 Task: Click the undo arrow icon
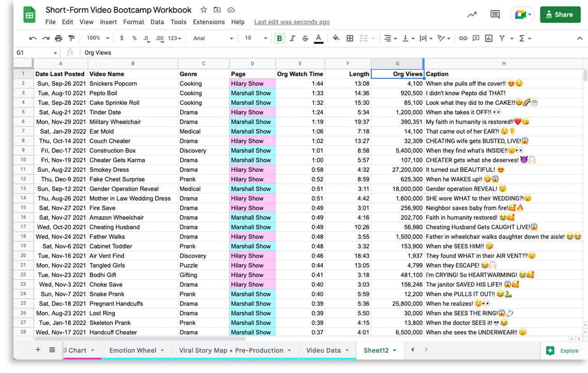(32, 39)
